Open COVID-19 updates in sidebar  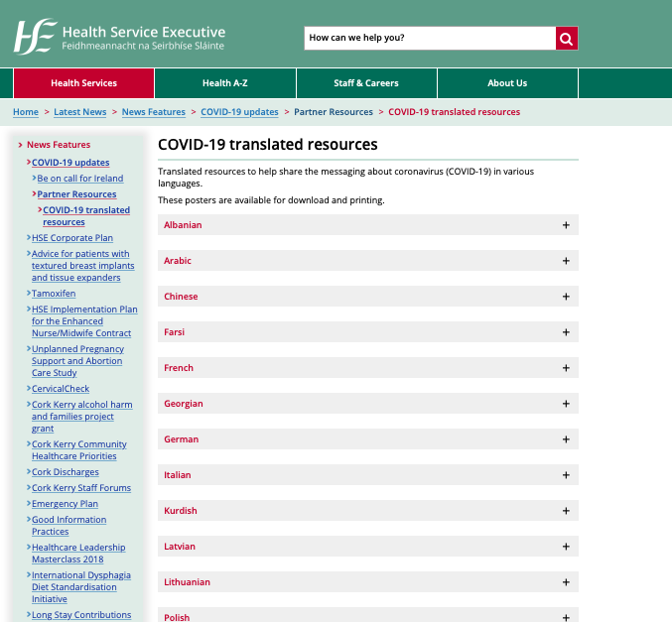[x=70, y=163]
